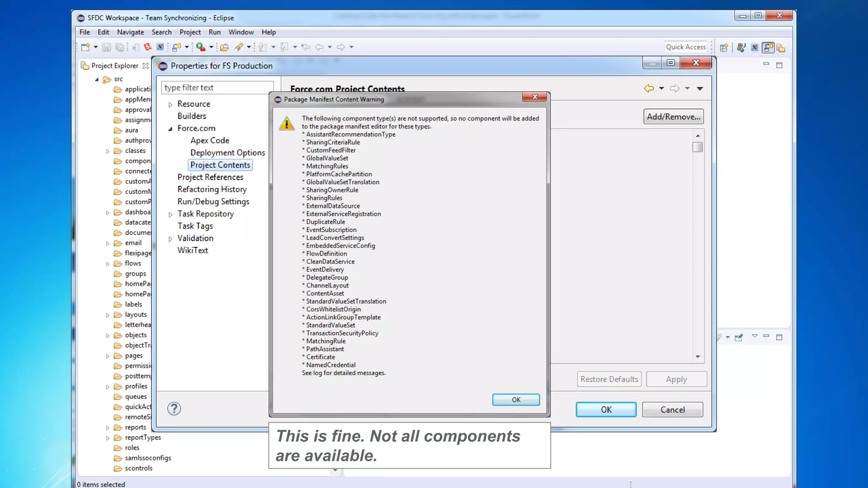Click Cancel in the Properties dialog
The image size is (868, 488).
click(672, 410)
